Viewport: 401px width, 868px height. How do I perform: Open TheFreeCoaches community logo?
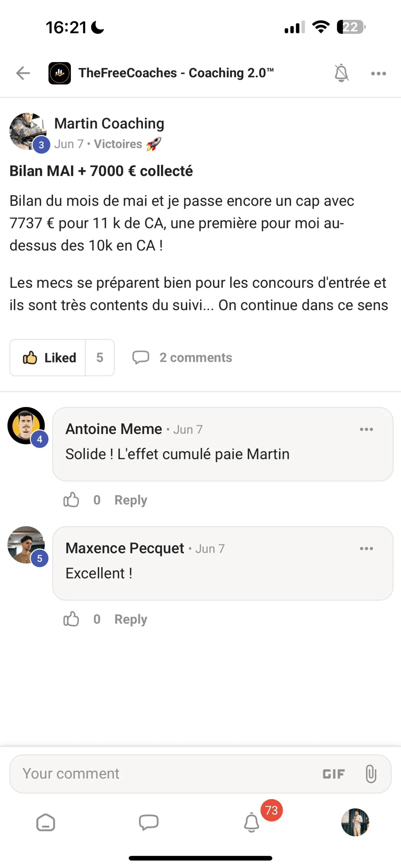pos(60,73)
